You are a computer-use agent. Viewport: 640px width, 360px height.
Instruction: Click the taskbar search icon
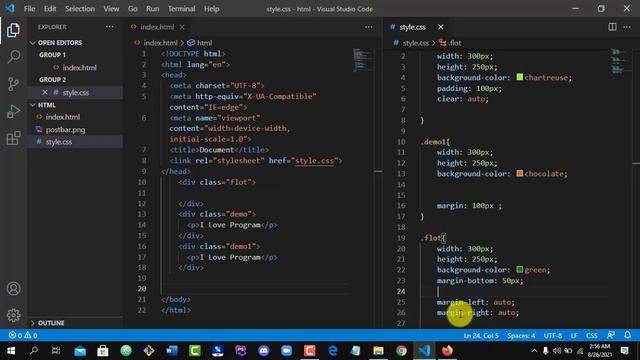[x=34, y=351]
